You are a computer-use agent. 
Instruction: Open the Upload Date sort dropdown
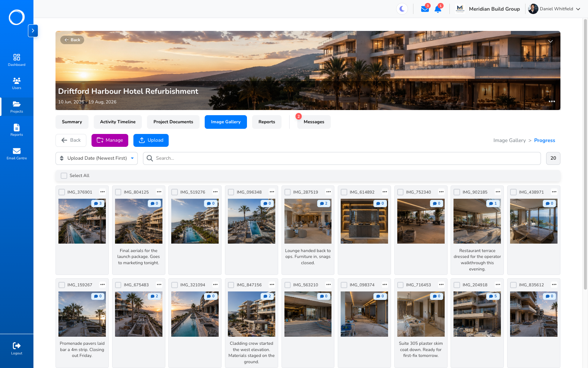97,158
